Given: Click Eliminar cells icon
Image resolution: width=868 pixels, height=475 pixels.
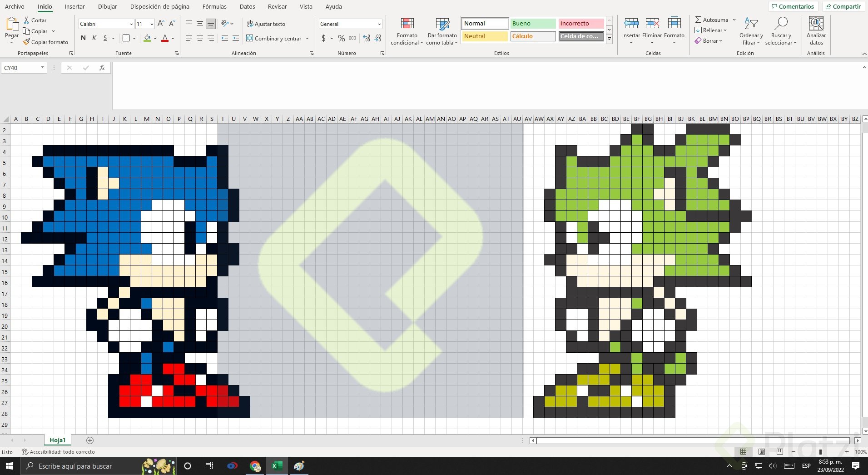Looking at the screenshot, I should (x=652, y=24).
